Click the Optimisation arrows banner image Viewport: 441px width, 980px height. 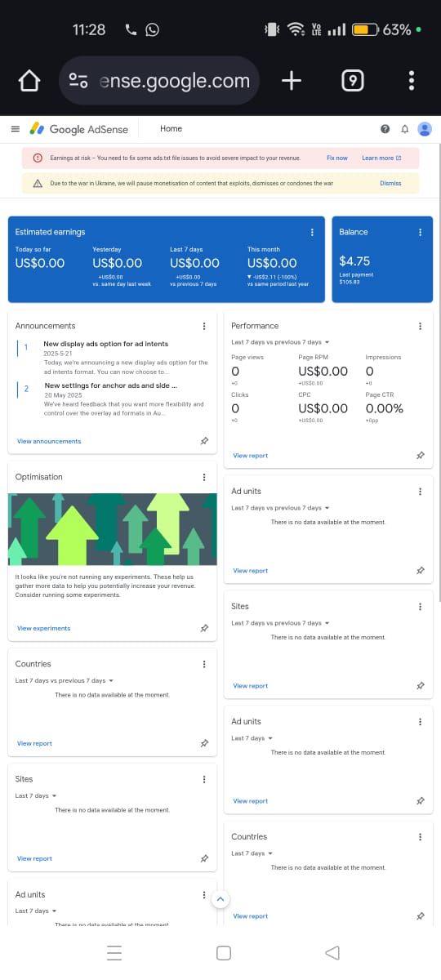113,529
